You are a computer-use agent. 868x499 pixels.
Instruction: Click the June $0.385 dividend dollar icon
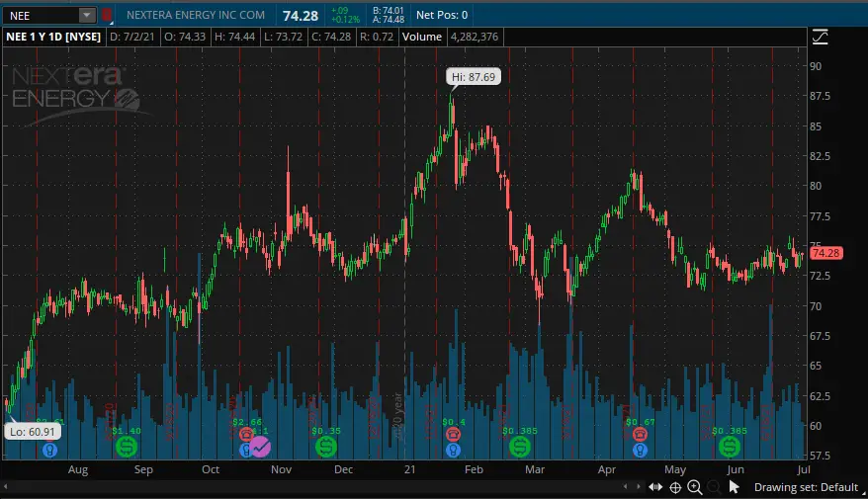tap(730, 447)
